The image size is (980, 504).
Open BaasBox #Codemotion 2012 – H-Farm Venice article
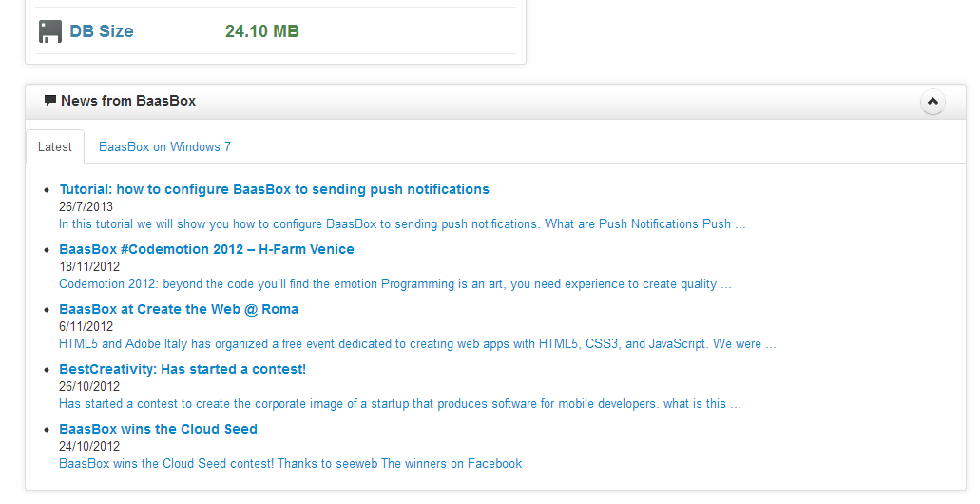click(207, 249)
